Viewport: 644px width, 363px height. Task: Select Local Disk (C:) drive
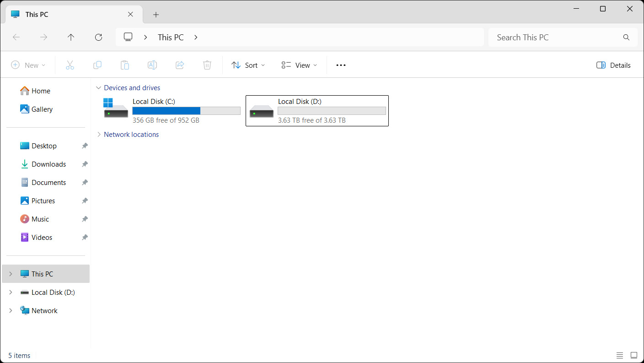(x=172, y=111)
